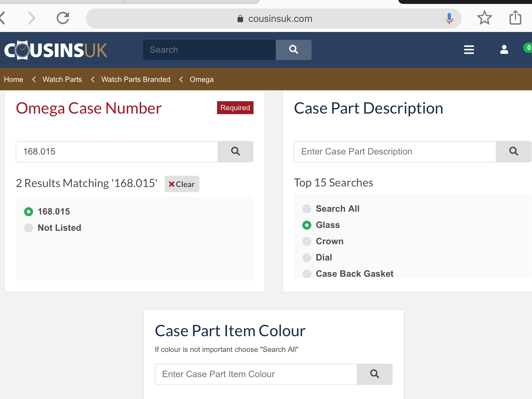Image resolution: width=532 pixels, height=399 pixels.
Task: Tap the browser forward arrow
Action: tap(32, 18)
